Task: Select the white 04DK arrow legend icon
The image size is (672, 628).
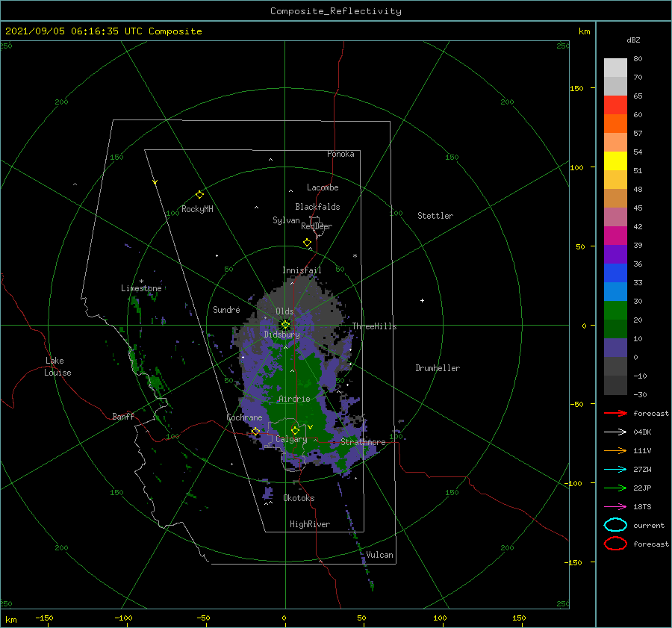Action: click(615, 432)
